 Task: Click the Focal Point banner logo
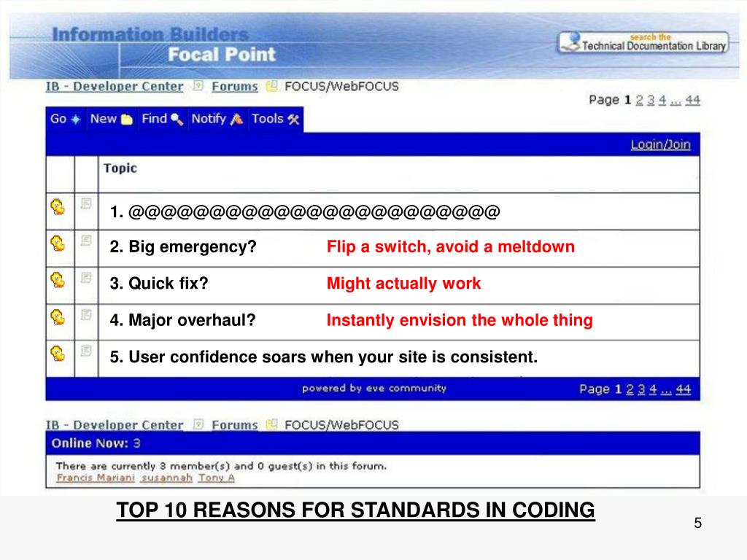222,54
